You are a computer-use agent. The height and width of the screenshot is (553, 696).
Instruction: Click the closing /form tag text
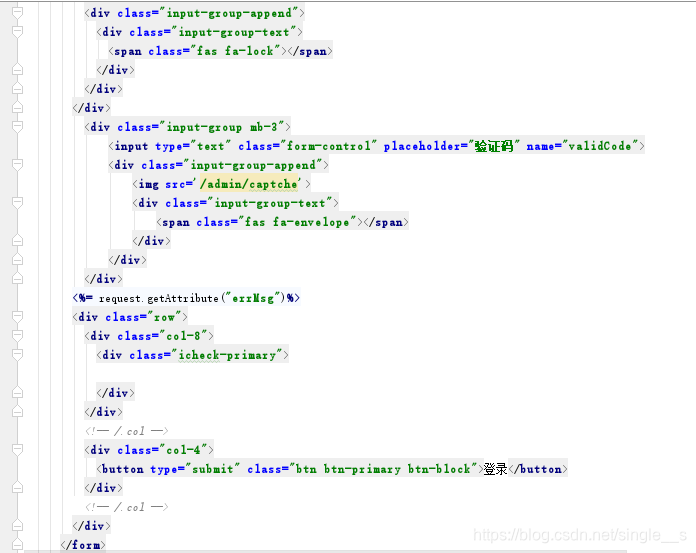point(83,545)
